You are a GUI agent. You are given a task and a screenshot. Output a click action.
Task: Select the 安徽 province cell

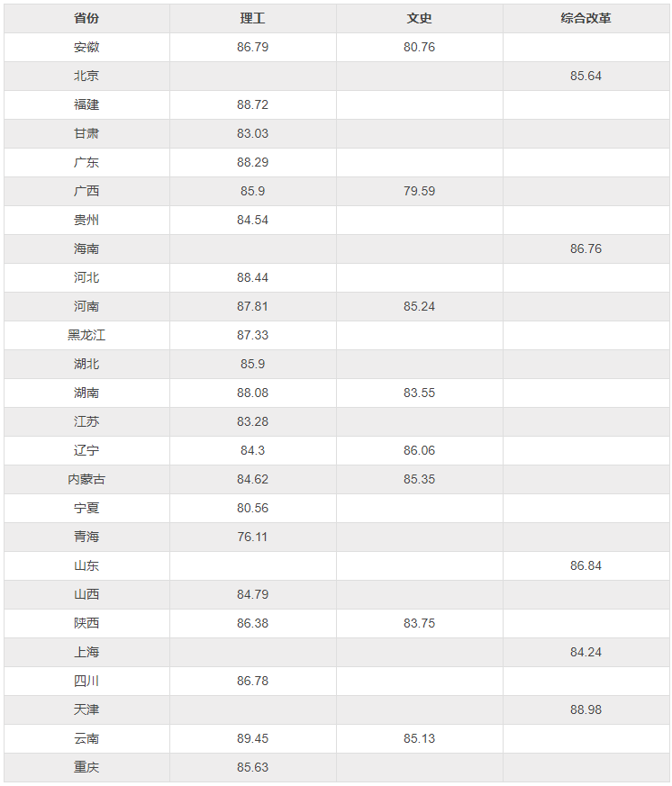coord(86,47)
